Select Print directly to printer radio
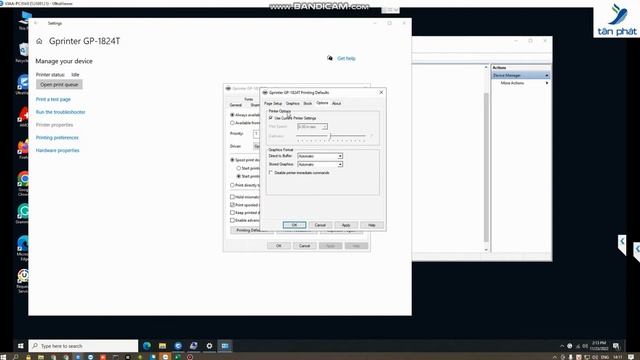The image size is (640, 360). click(x=232, y=185)
